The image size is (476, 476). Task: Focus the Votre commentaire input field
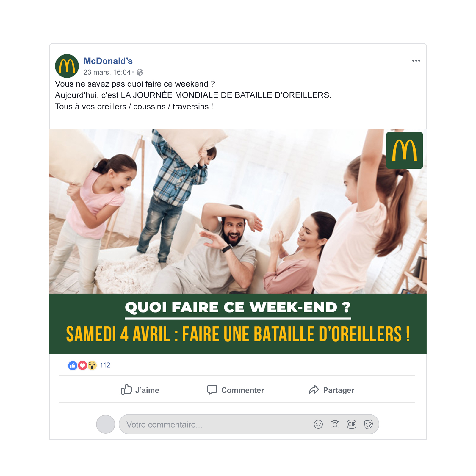pos(249,424)
